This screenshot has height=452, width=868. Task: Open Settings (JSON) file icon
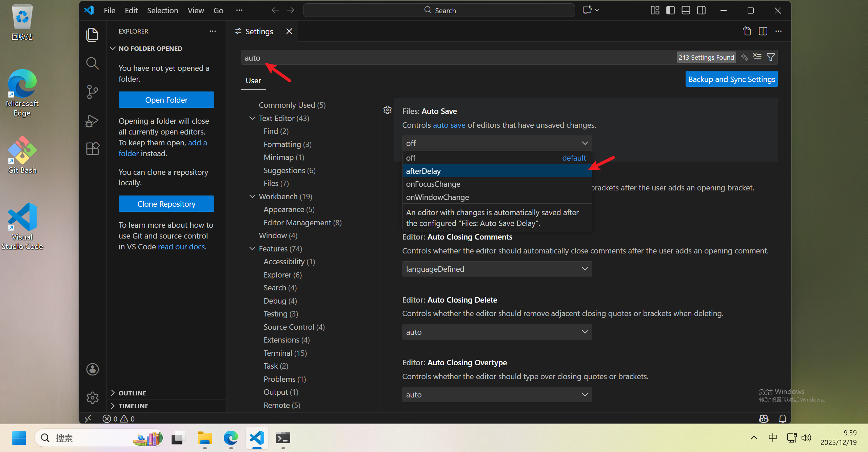[747, 31]
